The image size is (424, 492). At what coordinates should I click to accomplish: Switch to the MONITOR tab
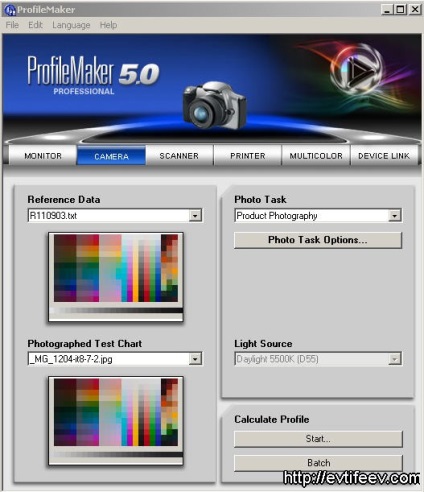[x=43, y=156]
